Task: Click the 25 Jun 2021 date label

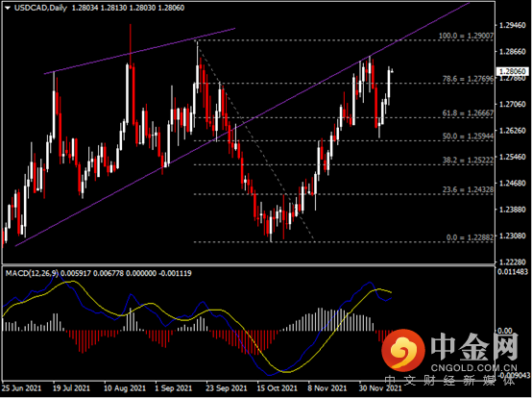Action: [21, 388]
